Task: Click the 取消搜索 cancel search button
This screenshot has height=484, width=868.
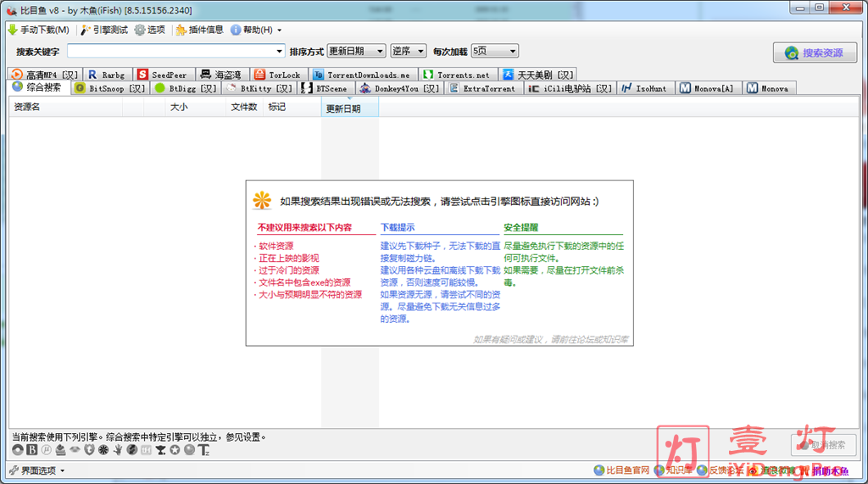Action: click(823, 445)
